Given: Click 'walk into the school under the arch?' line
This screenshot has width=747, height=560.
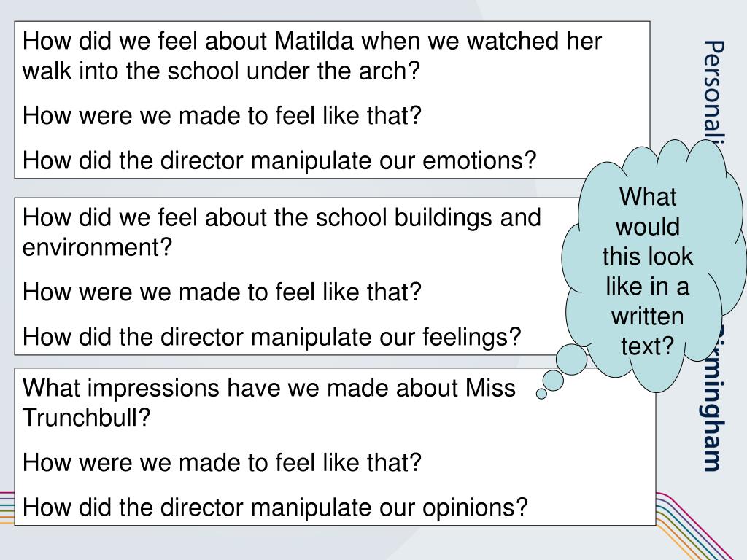Looking at the screenshot, I should point(221,71).
